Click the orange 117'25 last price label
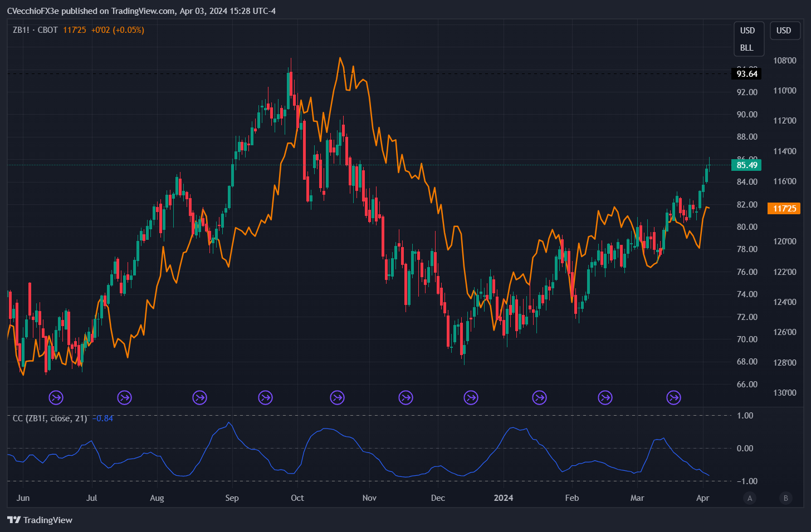 point(784,208)
